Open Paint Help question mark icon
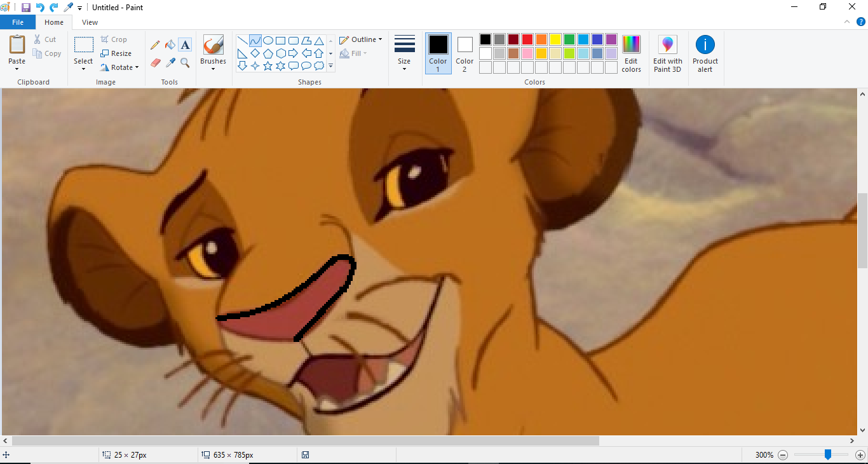This screenshot has width=868, height=464. tap(861, 22)
